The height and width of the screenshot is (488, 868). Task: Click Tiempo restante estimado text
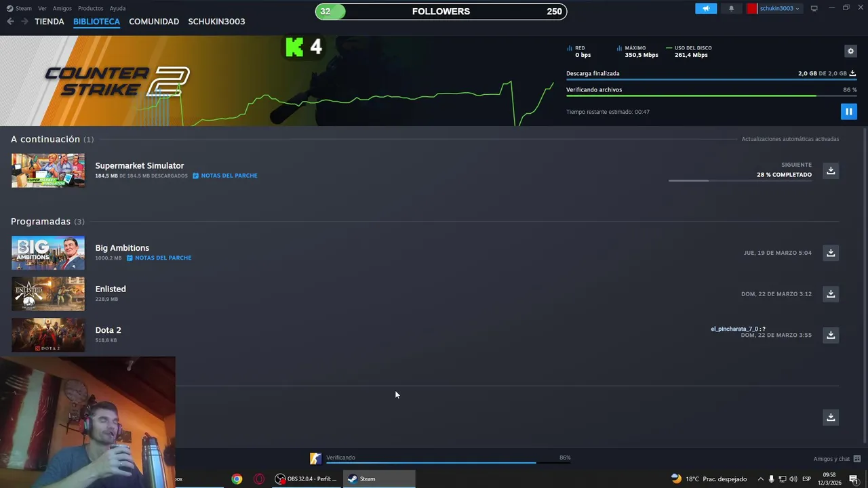coord(608,112)
